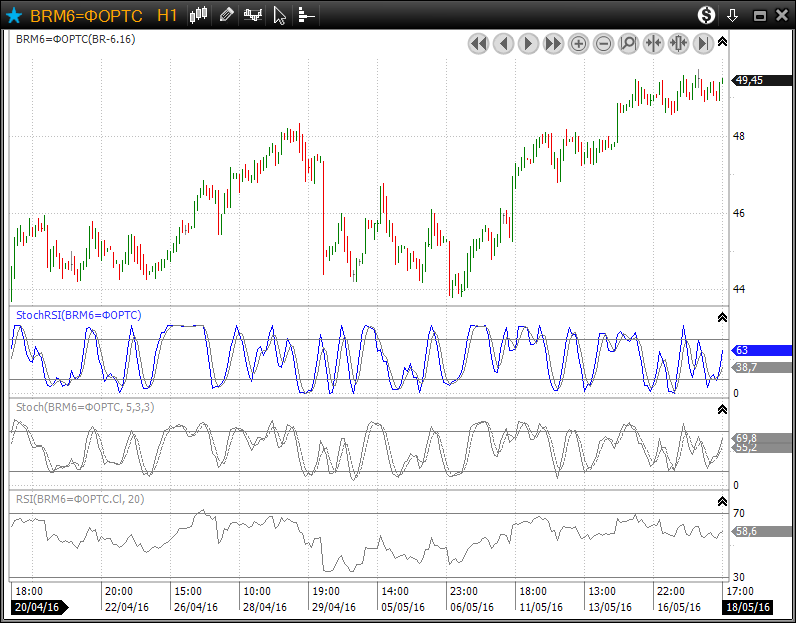Zoom out chart with minus button
Screen dimensions: 796x623
pyautogui.click(x=603, y=44)
